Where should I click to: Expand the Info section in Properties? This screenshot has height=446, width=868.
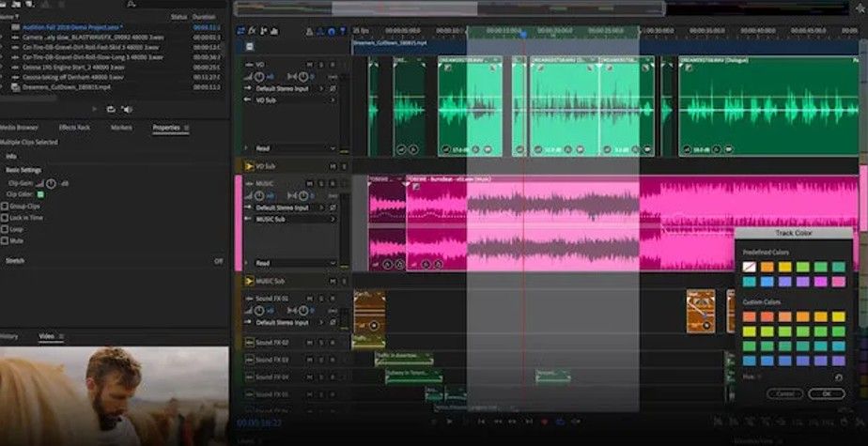(10, 156)
